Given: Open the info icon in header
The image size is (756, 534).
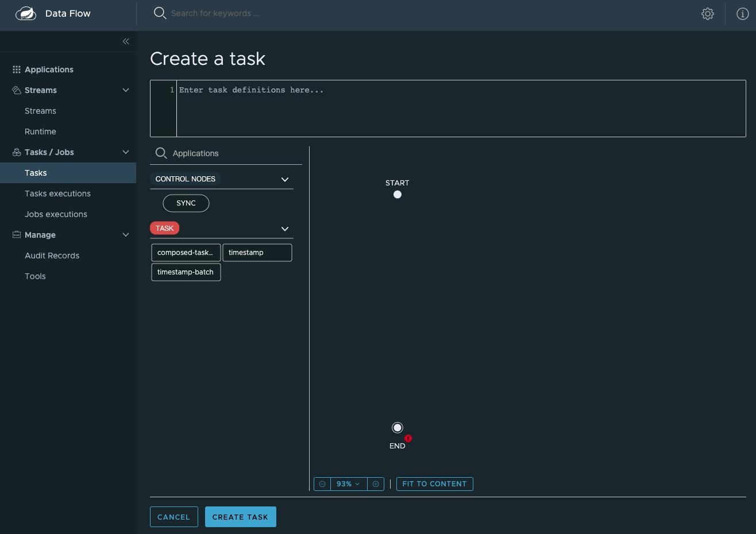Looking at the screenshot, I should point(742,14).
